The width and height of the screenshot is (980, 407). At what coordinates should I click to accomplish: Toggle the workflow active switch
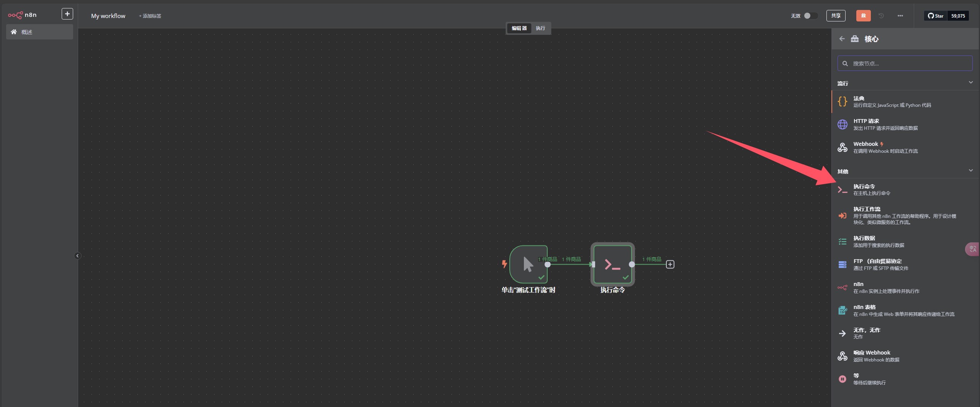(x=810, y=16)
